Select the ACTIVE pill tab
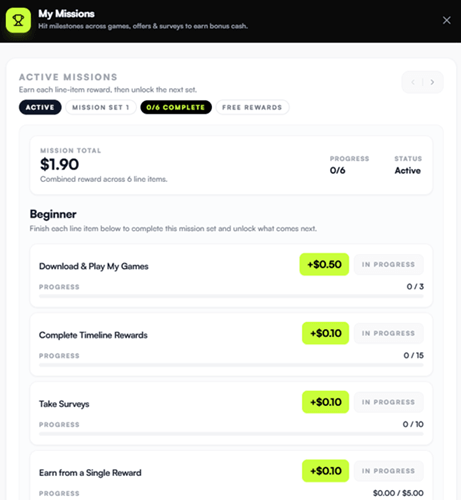This screenshot has width=461, height=500. tap(40, 107)
